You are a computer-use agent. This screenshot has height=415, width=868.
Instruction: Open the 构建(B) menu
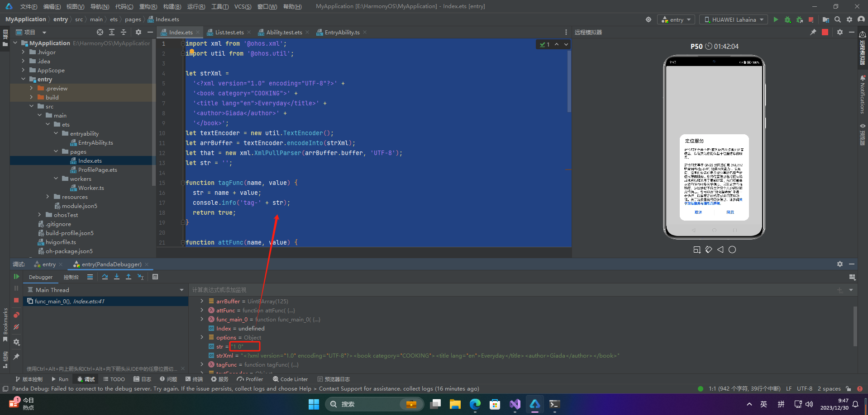pyautogui.click(x=172, y=6)
